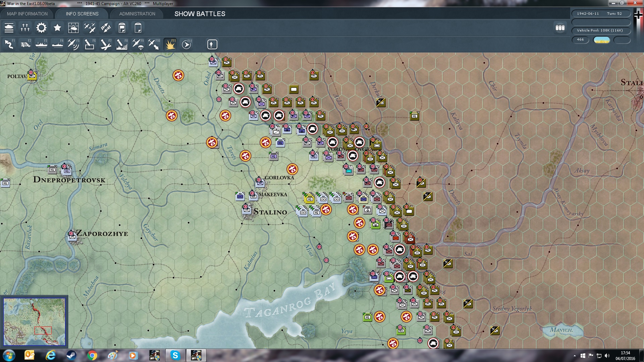This screenshot has height=362, width=644.
Task: Click the 466 admin points display
Action: tap(580, 40)
